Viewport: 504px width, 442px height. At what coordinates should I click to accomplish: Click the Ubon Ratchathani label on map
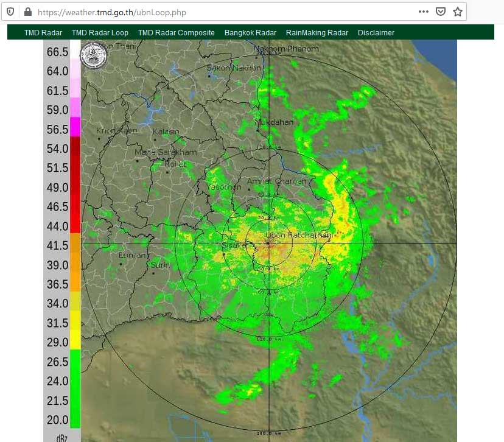(299, 235)
